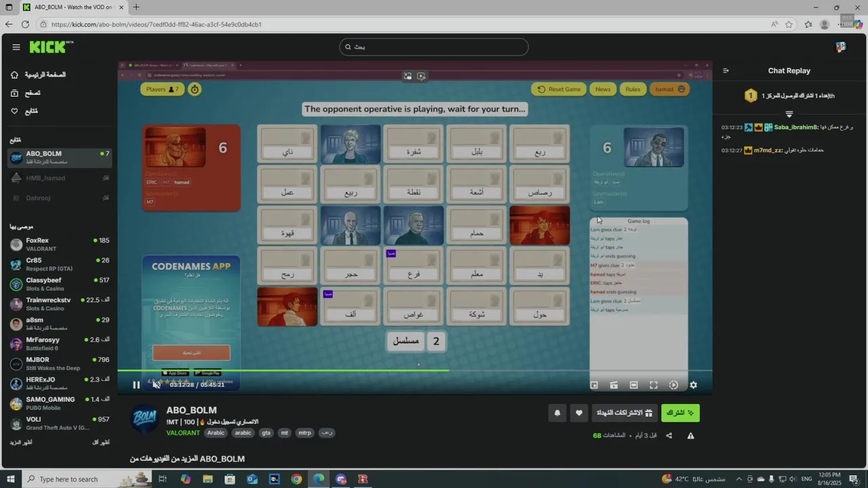Open Task View on the taskbar
The image size is (868, 488).
click(163, 479)
